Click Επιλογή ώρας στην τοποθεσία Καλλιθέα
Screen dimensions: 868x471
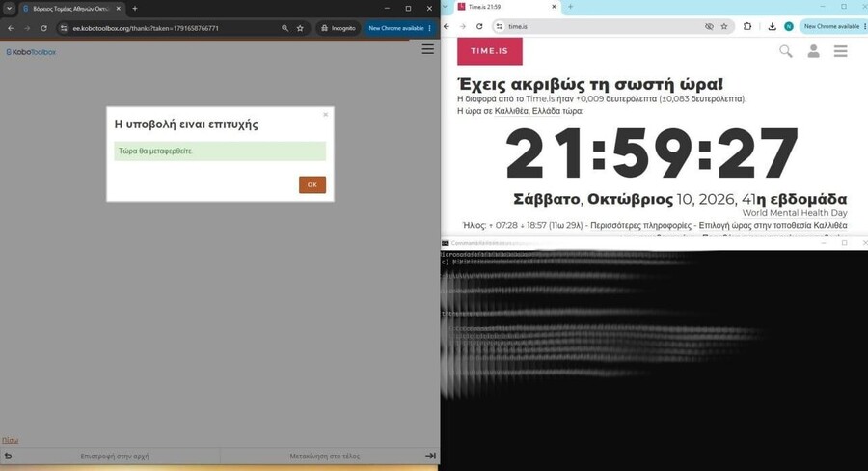tap(773, 225)
